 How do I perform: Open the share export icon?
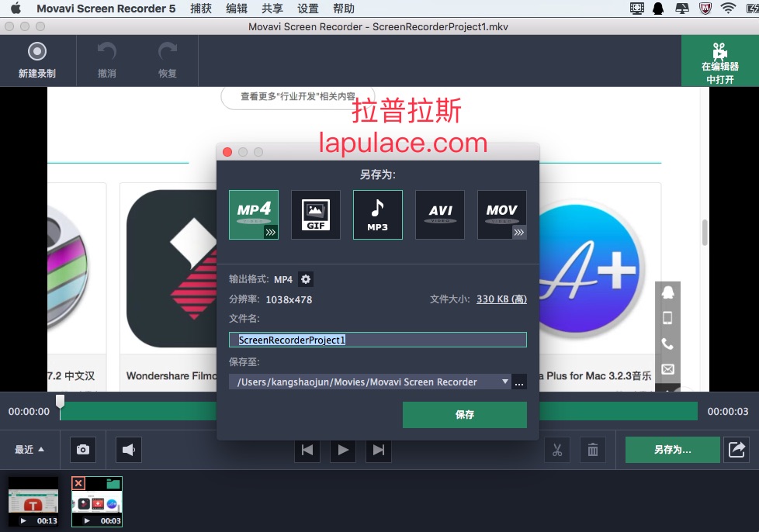coord(736,450)
